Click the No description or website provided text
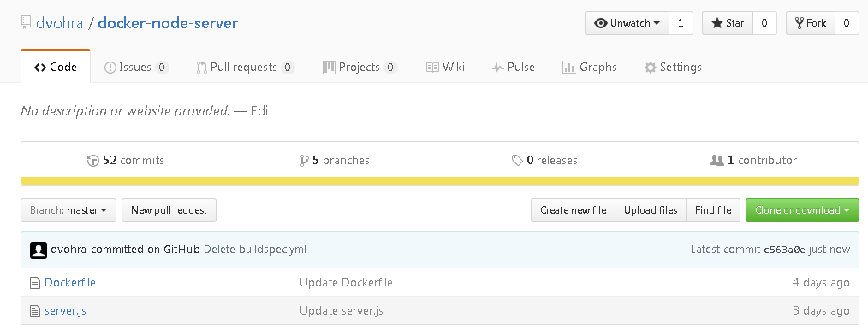This screenshot has width=868, height=330. [x=125, y=111]
